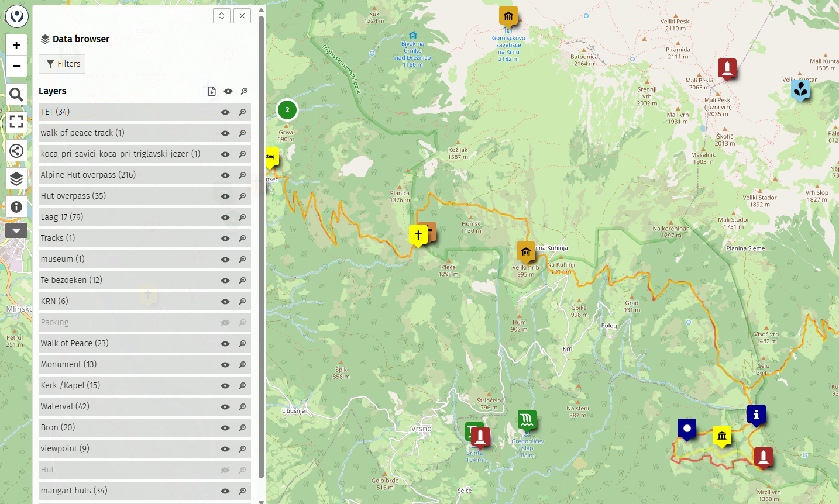
Task: Open the Filters options
Action: pos(61,64)
